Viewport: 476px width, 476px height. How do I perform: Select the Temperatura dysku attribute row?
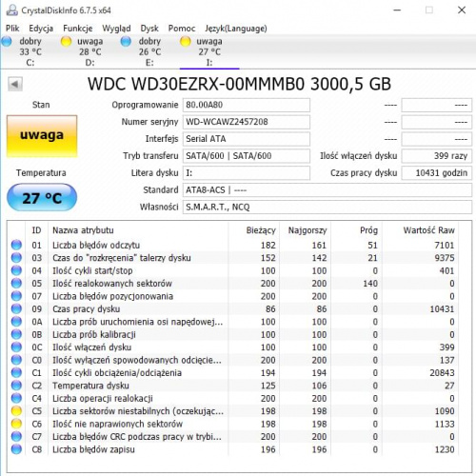232,386
